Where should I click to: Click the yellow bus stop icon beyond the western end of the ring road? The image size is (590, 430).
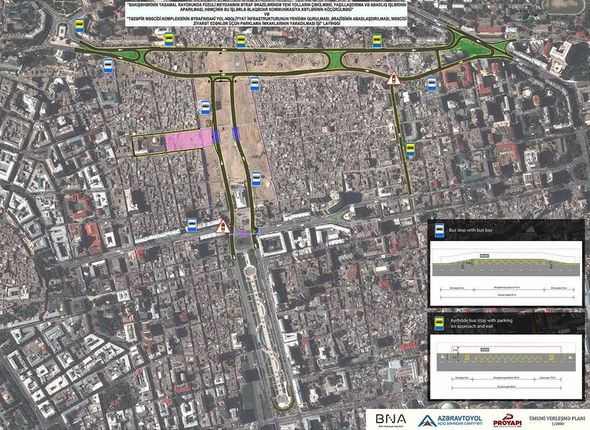79,26
